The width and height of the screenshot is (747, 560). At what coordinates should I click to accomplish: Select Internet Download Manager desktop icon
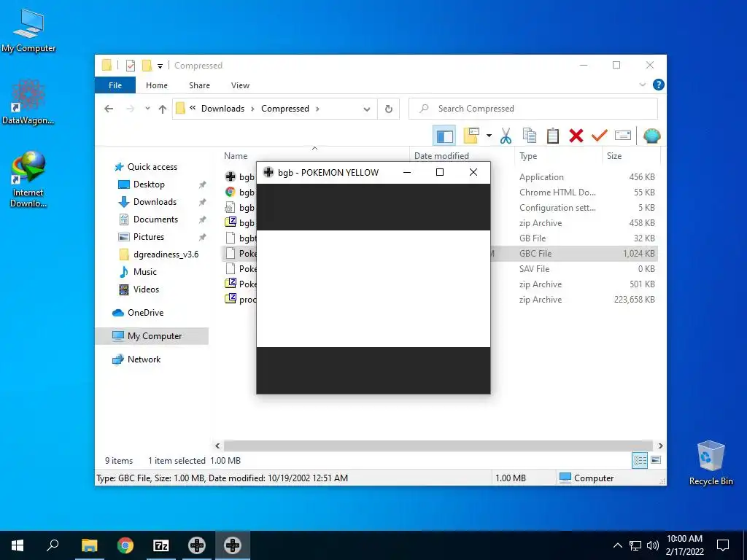click(28, 179)
